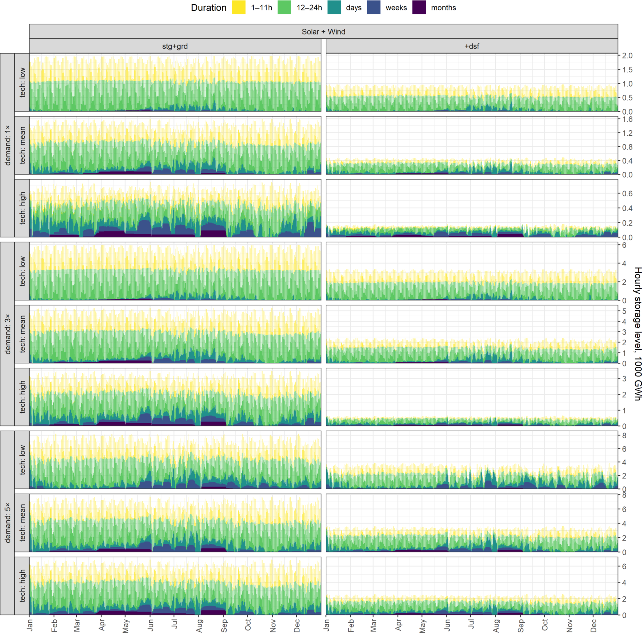The width and height of the screenshot is (644, 644).
Task: Click tech: mean strip in demand 3× group
Action: (22, 334)
